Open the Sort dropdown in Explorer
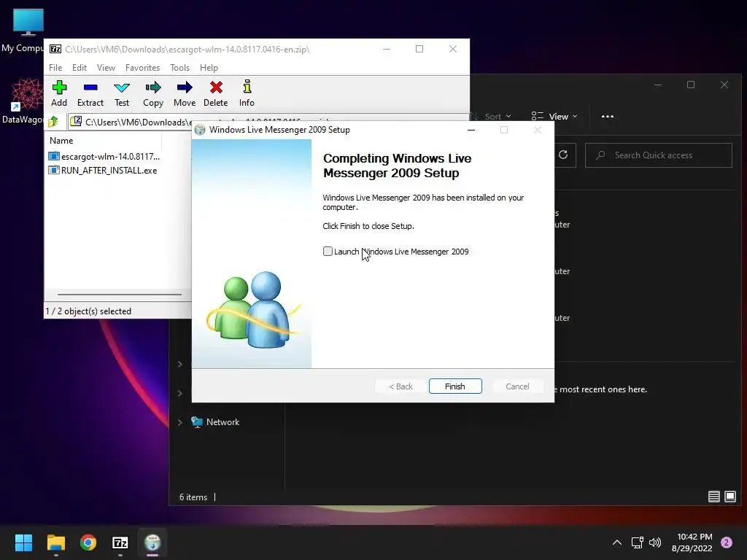The width and height of the screenshot is (747, 560). click(x=492, y=116)
